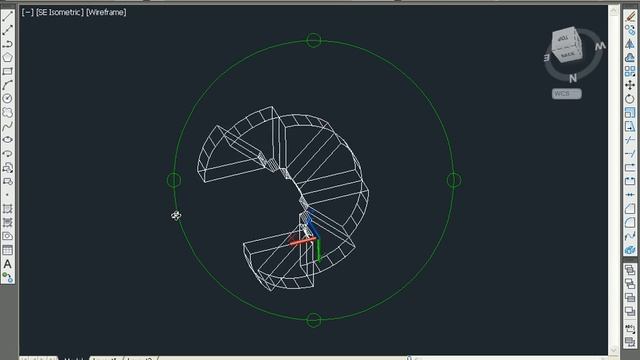This screenshot has height=360, width=640.
Task: Click Send Under Objects icon
Action: point(630,311)
